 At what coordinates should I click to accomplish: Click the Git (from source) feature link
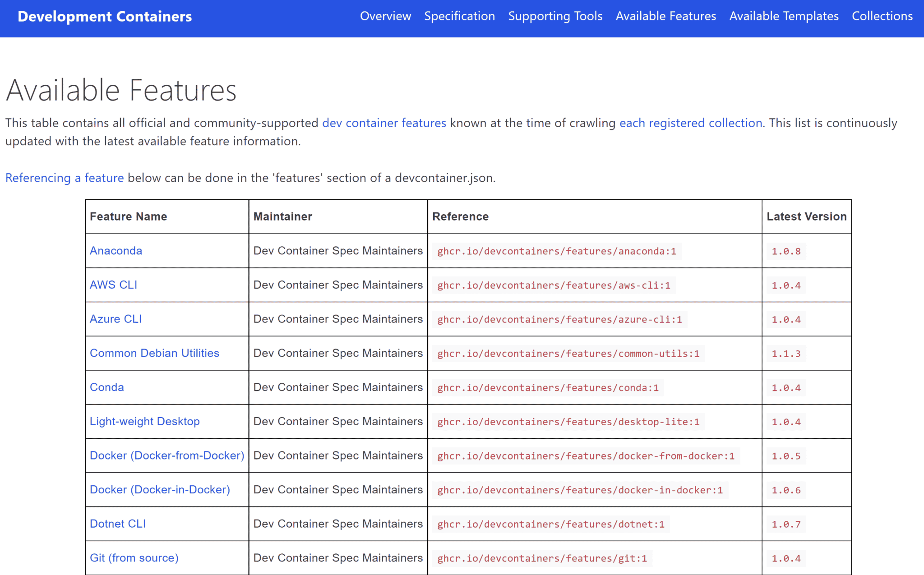point(134,558)
